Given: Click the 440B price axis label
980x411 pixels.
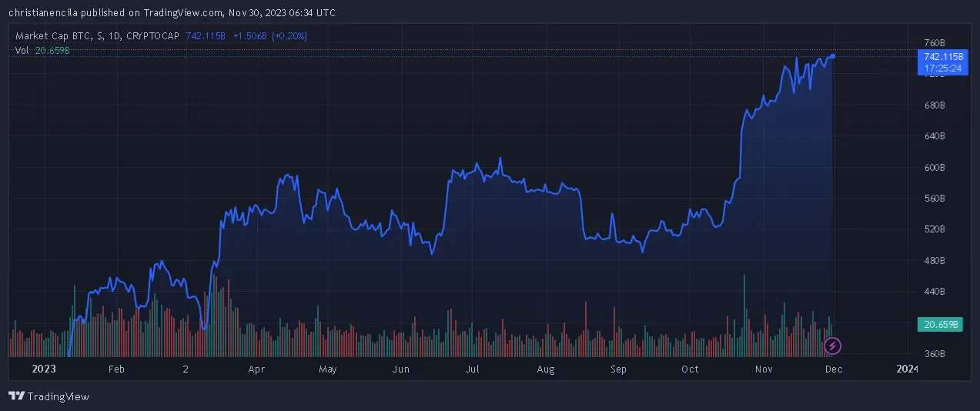Looking at the screenshot, I should click(x=933, y=292).
